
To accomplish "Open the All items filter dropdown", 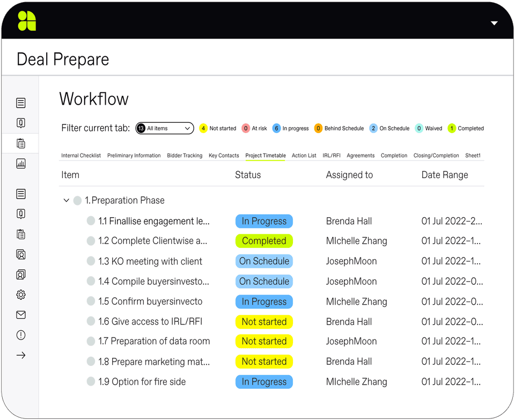I will [x=165, y=128].
